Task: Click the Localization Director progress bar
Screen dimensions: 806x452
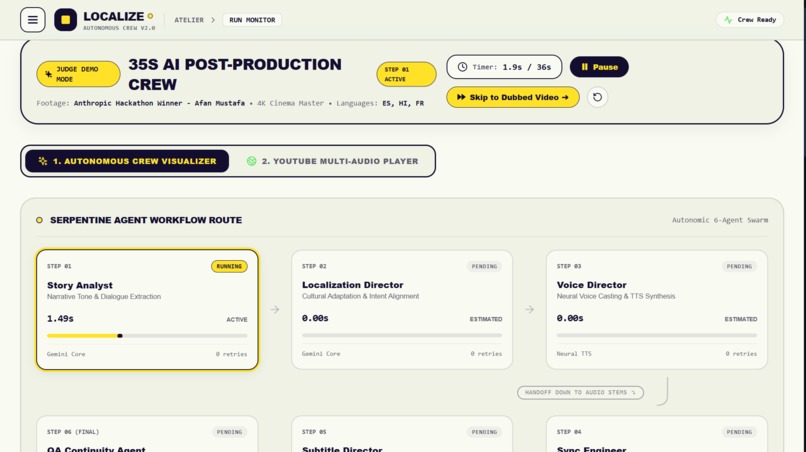Action: (402, 335)
